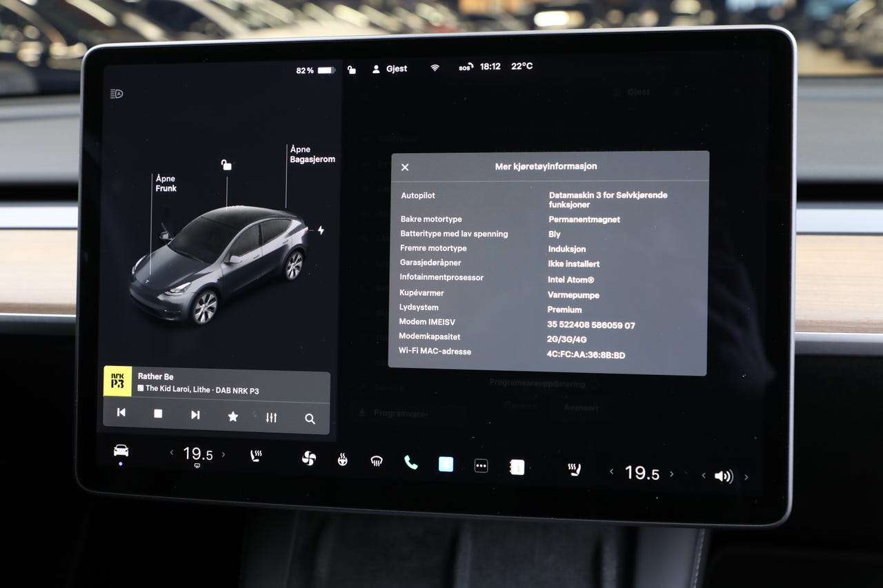
Task: Tap the driver temperature 19.5 value
Action: (198, 454)
